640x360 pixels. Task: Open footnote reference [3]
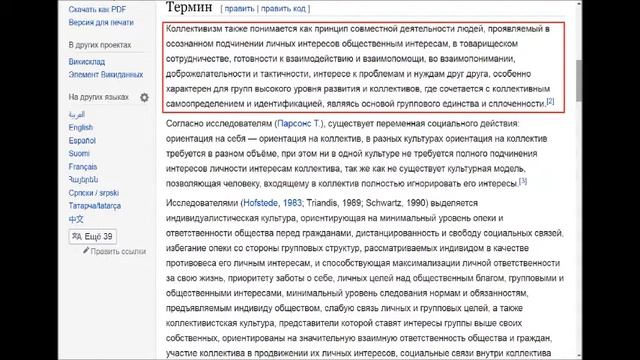pyautogui.click(x=523, y=181)
